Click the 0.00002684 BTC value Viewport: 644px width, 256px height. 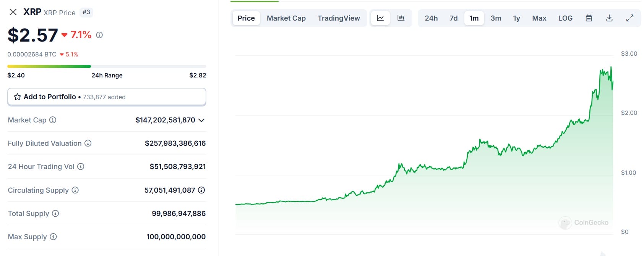(32, 55)
